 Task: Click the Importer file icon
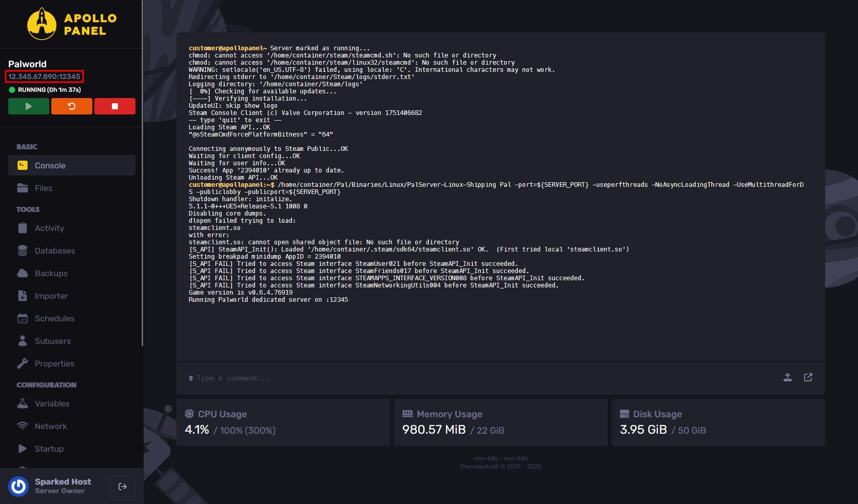click(23, 296)
